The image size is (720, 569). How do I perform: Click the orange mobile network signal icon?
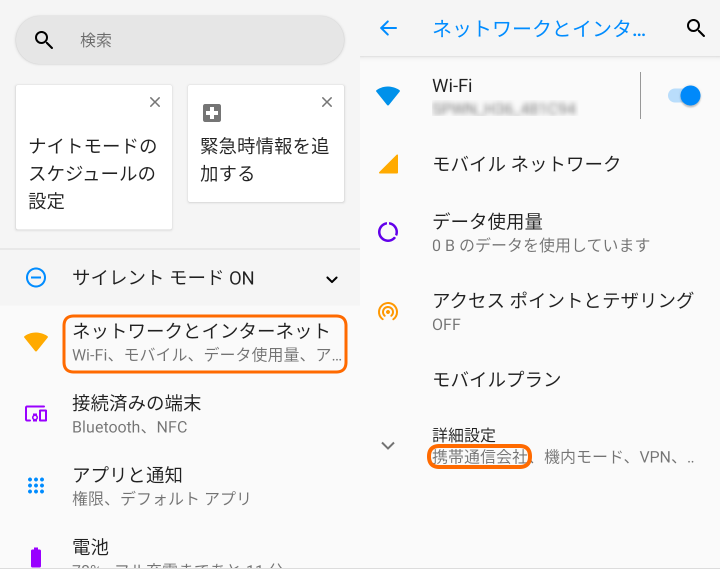pyautogui.click(x=388, y=164)
